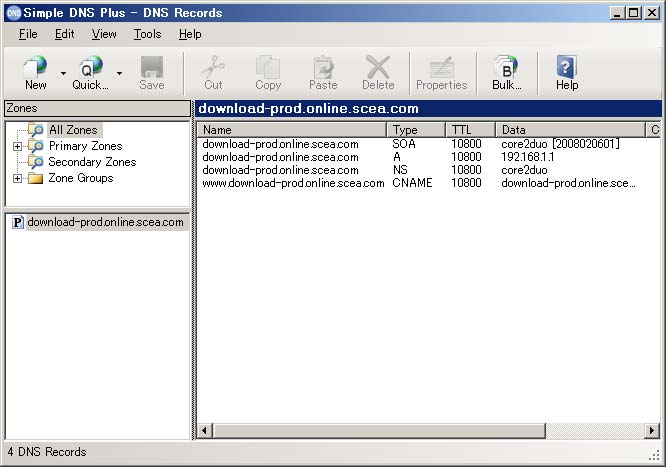Open the File menu
This screenshot has width=666, height=467.
pos(28,34)
